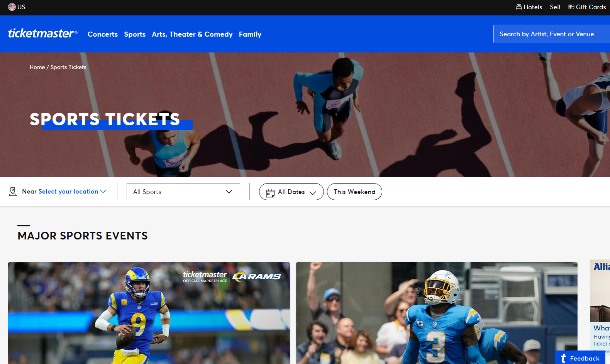Open the LA Rams event card image
610x364 pixels.
click(149, 313)
